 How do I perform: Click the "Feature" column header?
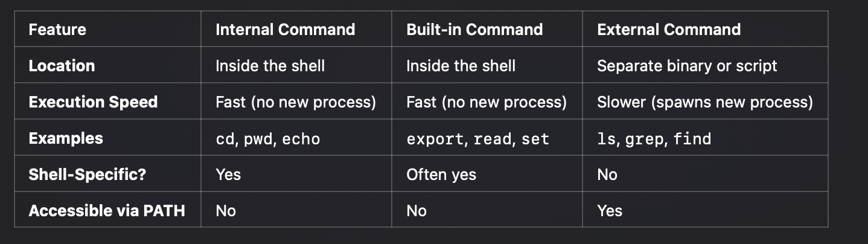(x=57, y=30)
